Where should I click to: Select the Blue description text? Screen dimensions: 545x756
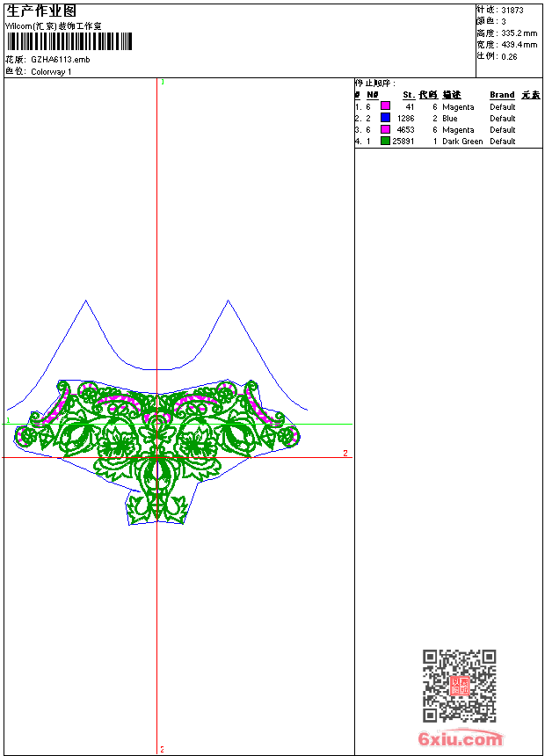tap(449, 118)
